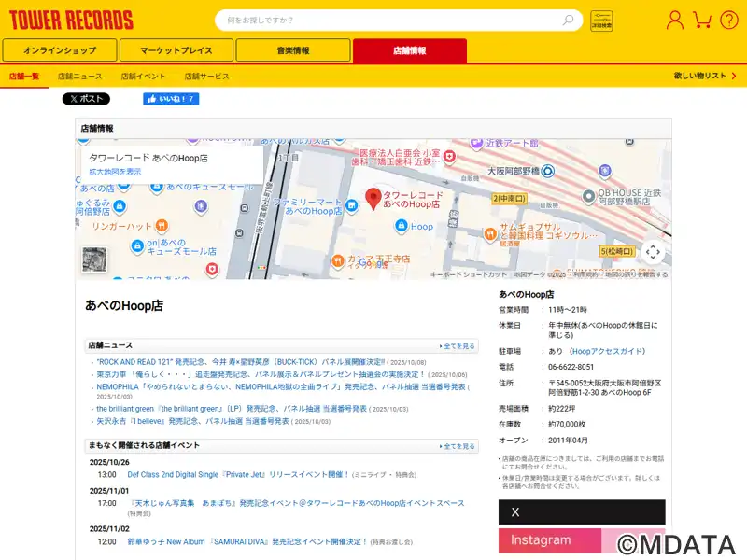Screen dimensions: 747x560
Task: Click the Hoop shopping marker on map
Action: pos(402,225)
